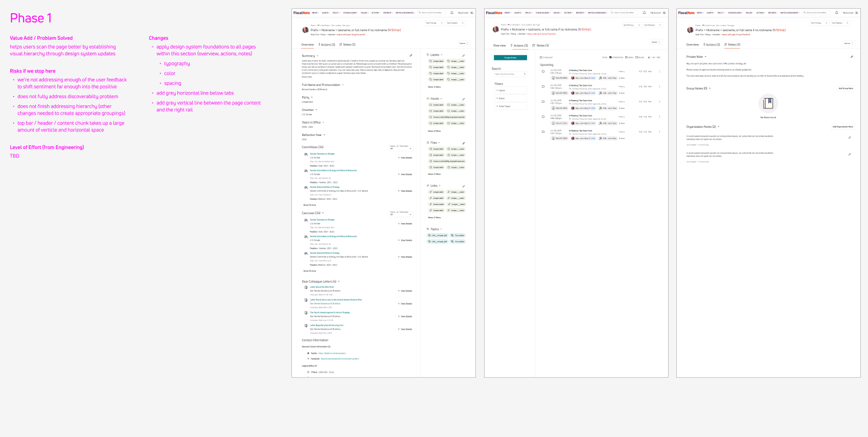The width and height of the screenshot is (868, 437).
Task: Select Notes (3) tab in Actions mockup
Action: (x=541, y=45)
